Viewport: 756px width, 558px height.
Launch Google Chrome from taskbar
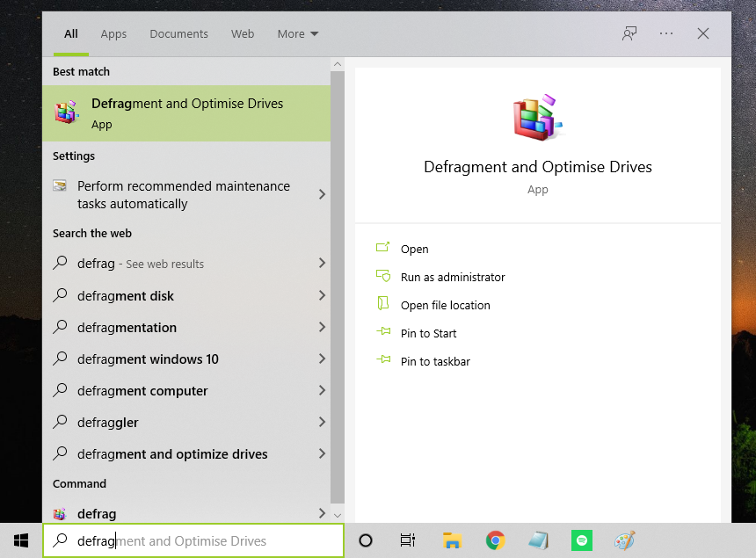(x=495, y=540)
